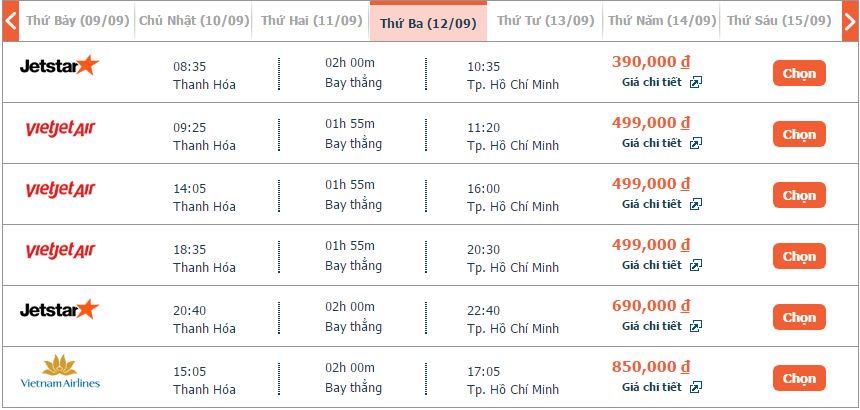Open price detail icon for Vietnam Airlines flight
Image resolution: width=860 pixels, height=410 pixels.
point(696,387)
